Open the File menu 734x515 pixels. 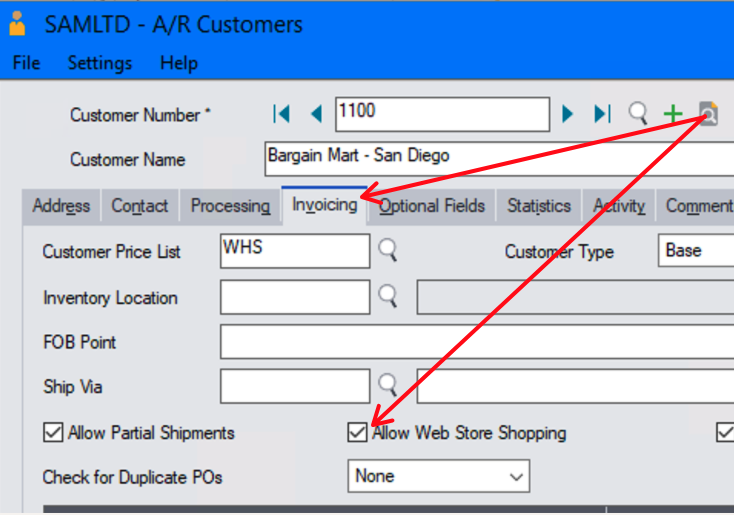(x=26, y=63)
